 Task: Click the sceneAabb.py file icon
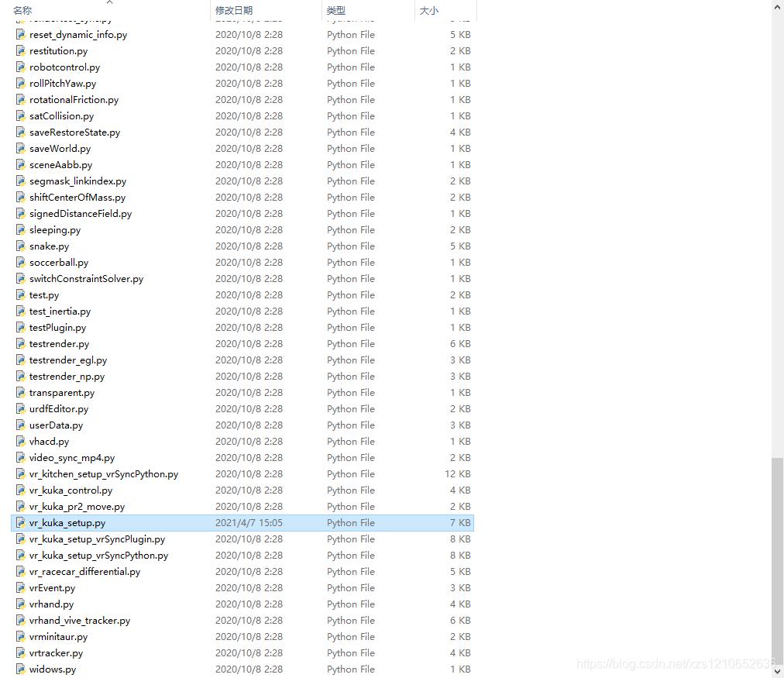tap(20, 164)
